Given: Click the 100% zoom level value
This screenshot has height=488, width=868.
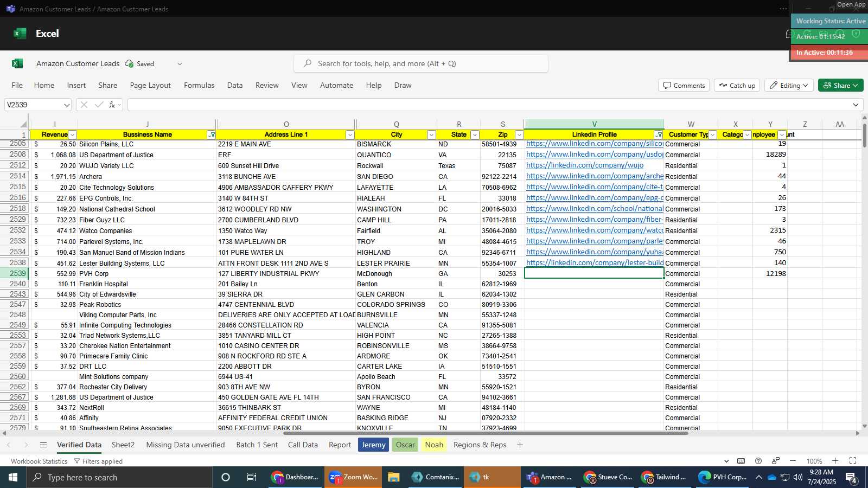Looking at the screenshot, I should pyautogui.click(x=814, y=461).
